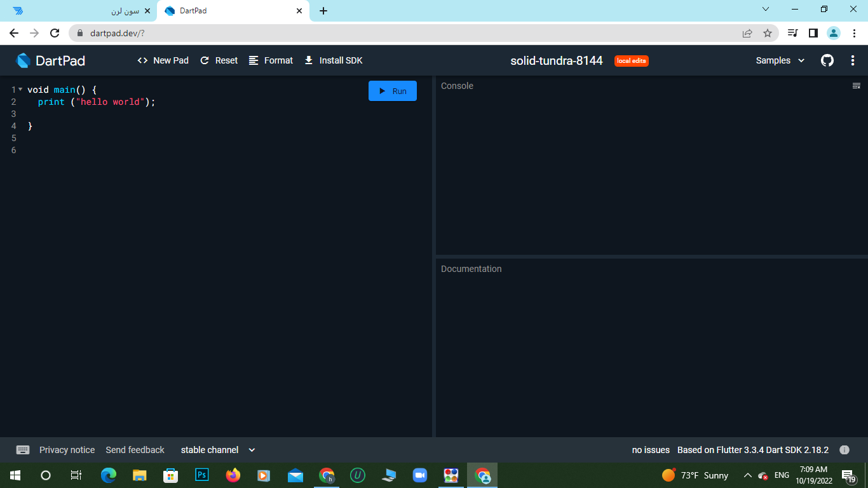View site information lock icon
Screen dimensions: 868x488
pyautogui.click(x=80, y=33)
